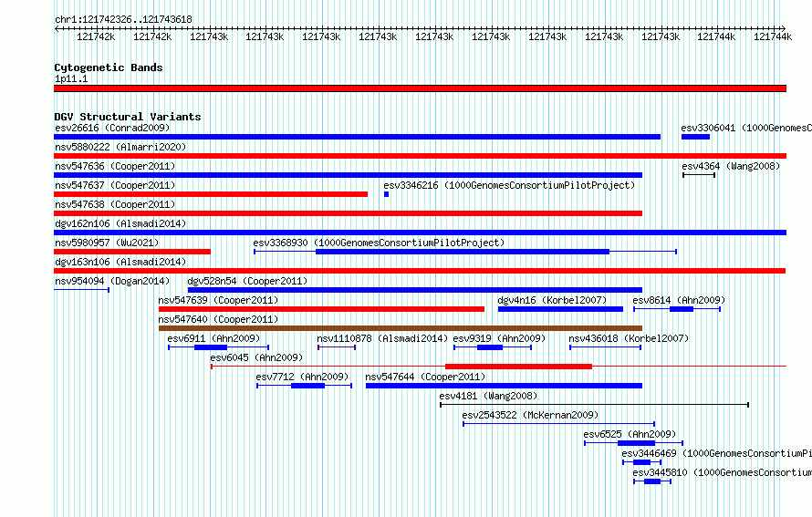Click the black esv4181 span line
The image size is (812, 517).
[x=595, y=405]
